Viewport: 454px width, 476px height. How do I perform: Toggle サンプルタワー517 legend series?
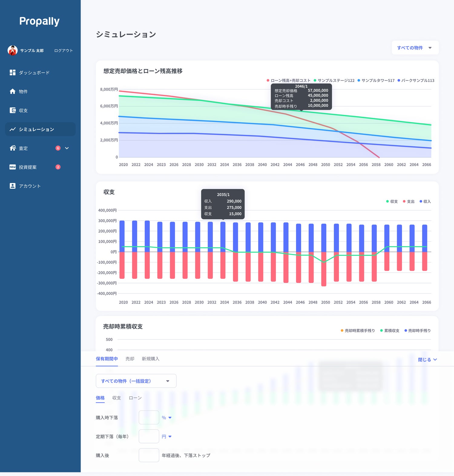click(376, 80)
